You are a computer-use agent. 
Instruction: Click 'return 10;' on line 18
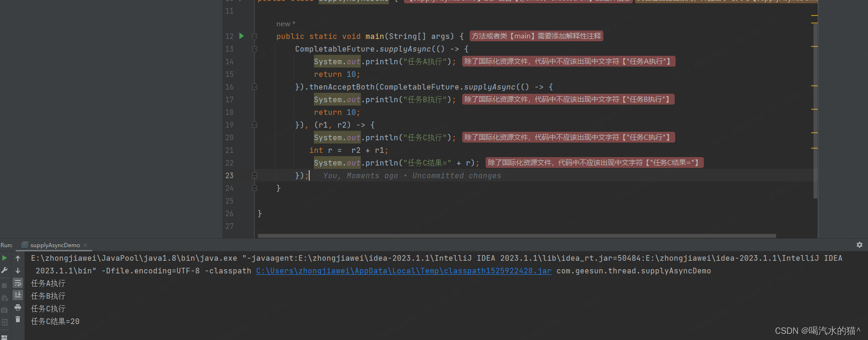pos(337,112)
